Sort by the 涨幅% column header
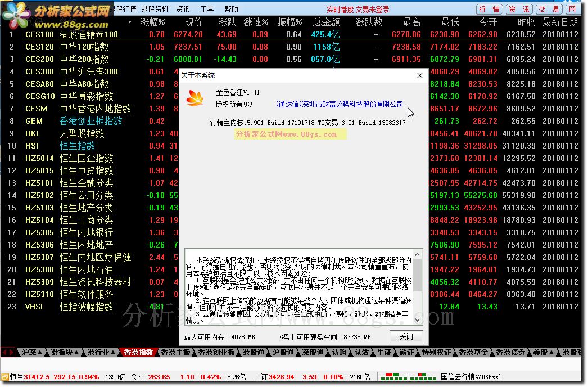 [153, 22]
